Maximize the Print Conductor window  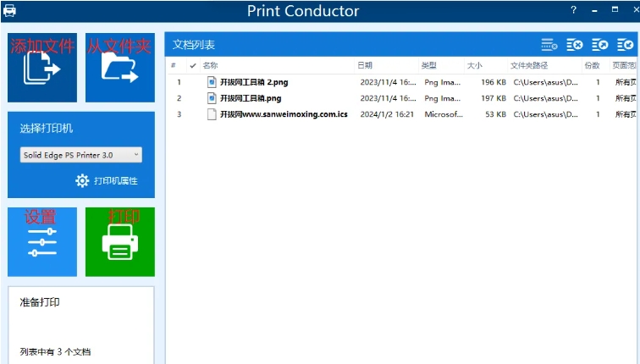pyautogui.click(x=615, y=9)
